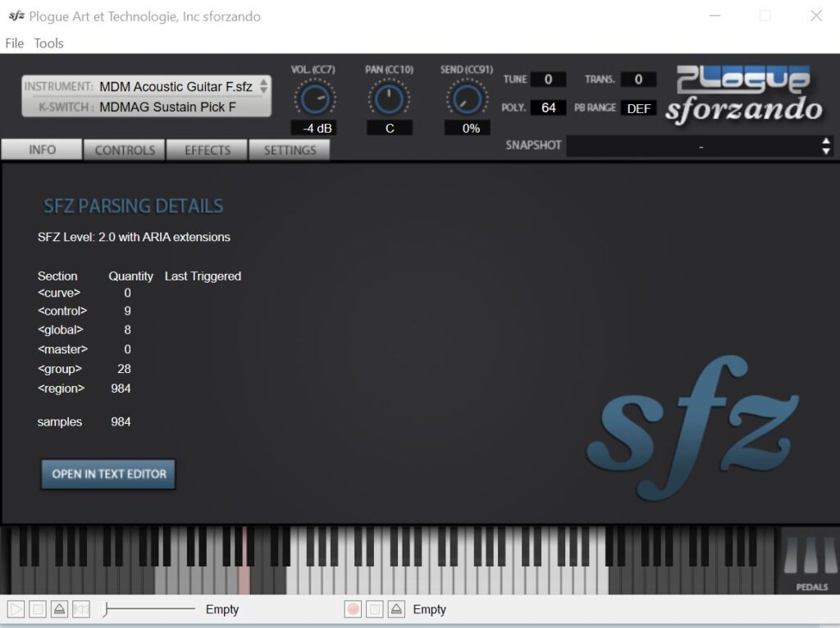Expand the SNAPSHOT dropdown

click(826, 146)
